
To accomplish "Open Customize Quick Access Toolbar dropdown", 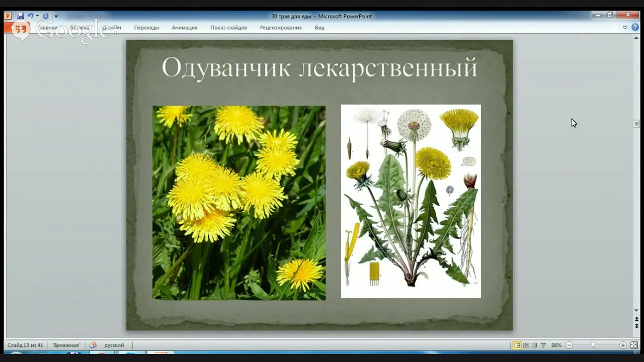I will [56, 16].
